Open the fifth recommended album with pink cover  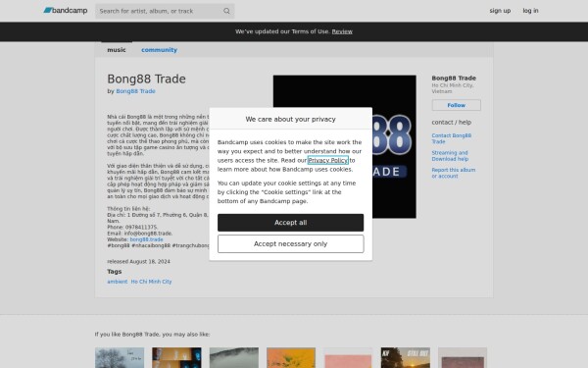pyautogui.click(x=348, y=357)
